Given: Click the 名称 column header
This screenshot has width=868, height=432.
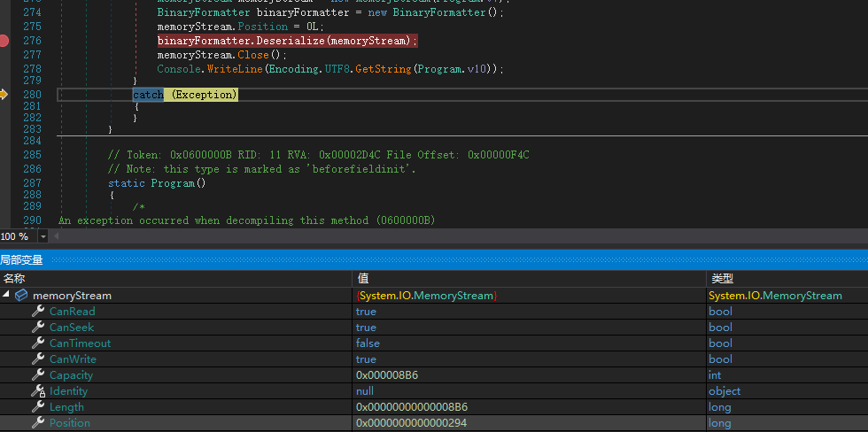Looking at the screenshot, I should 15,279.
